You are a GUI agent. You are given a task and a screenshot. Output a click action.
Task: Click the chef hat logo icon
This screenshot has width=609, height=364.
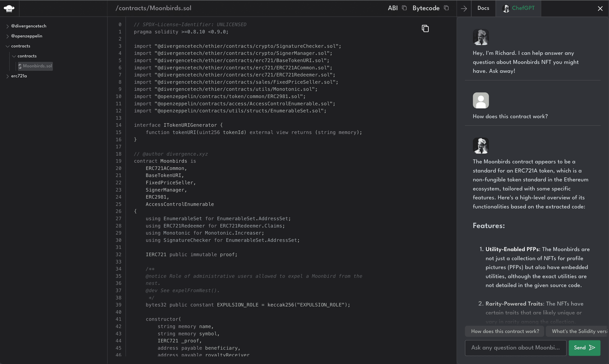tap(9, 9)
